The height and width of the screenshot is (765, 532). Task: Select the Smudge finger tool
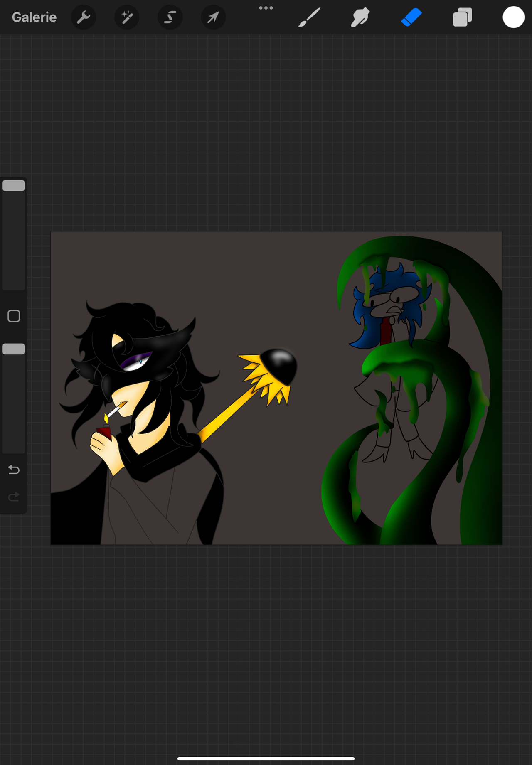pos(360,17)
